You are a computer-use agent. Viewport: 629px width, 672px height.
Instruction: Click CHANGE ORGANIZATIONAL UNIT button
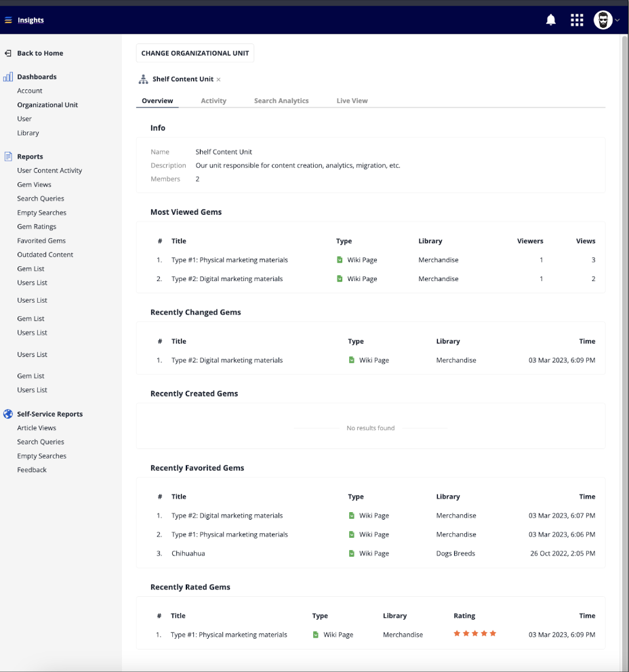(x=195, y=53)
